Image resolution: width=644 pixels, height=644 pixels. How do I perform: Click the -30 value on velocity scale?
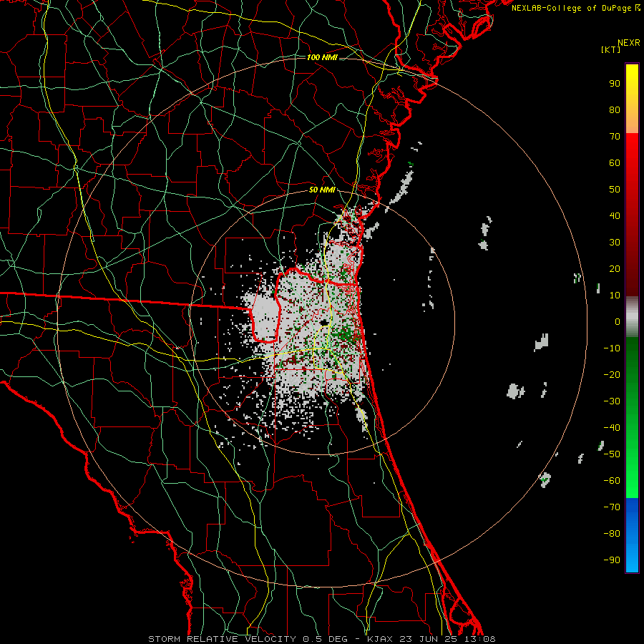point(612,401)
